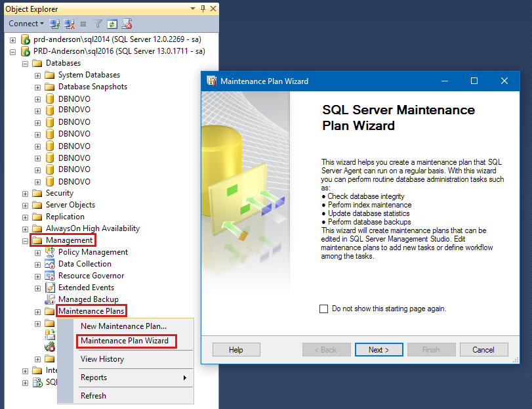Click the Disconnect server toolbar icon
532x409 pixels.
[x=69, y=24]
